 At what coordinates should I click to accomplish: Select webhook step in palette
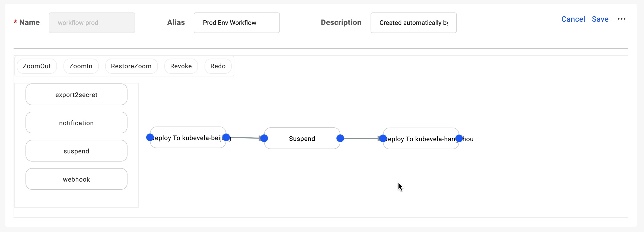tap(76, 179)
